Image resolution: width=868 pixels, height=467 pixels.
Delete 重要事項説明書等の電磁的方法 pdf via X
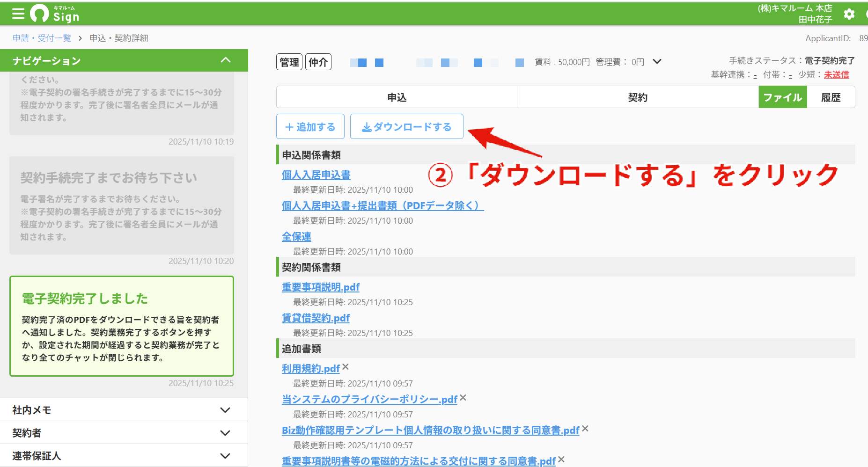(x=561, y=460)
